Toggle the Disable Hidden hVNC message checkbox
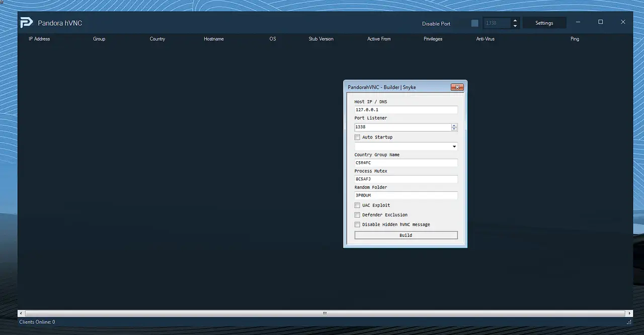Viewport: 644px width, 335px height. [357, 225]
